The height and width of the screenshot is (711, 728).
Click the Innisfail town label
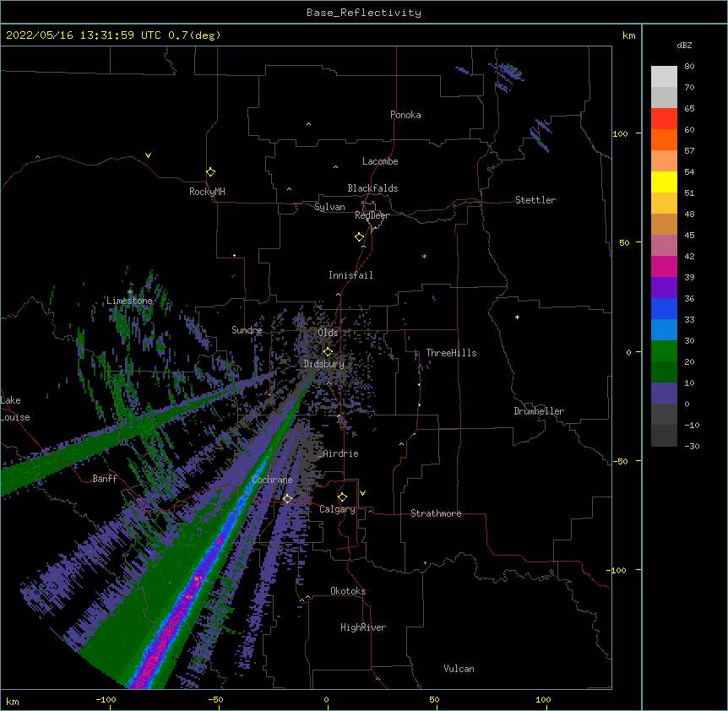(x=350, y=275)
